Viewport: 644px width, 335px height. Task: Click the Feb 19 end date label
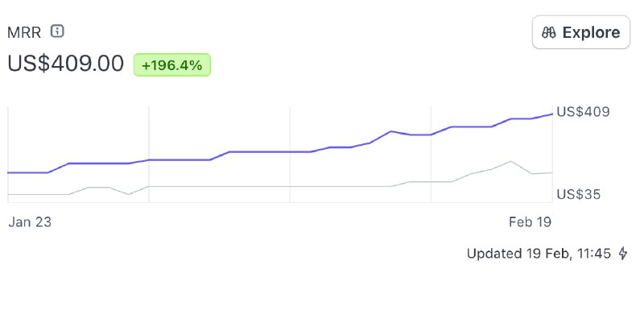coord(530,222)
